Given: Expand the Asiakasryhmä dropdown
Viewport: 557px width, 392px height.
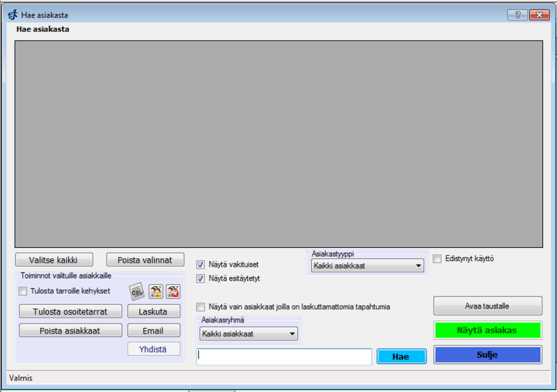Looking at the screenshot, I should pos(249,334).
